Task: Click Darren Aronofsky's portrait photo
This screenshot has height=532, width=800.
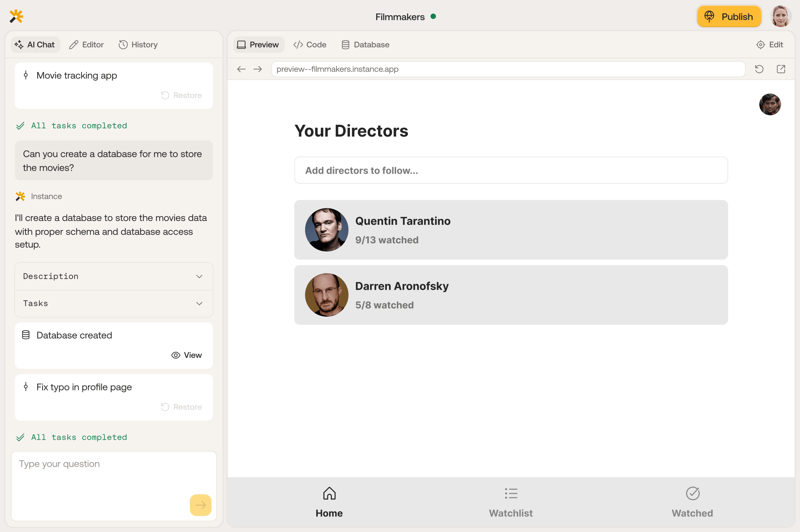Action: (327, 295)
